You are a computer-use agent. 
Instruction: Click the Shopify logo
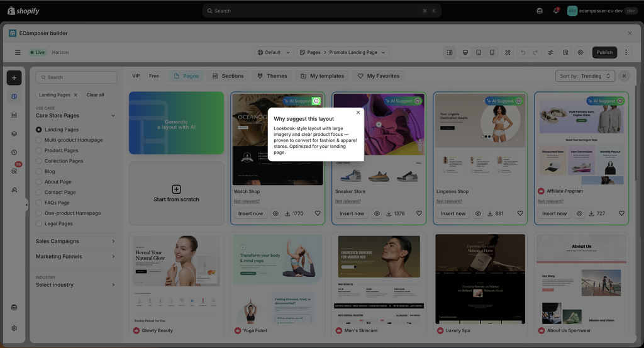[x=23, y=11]
